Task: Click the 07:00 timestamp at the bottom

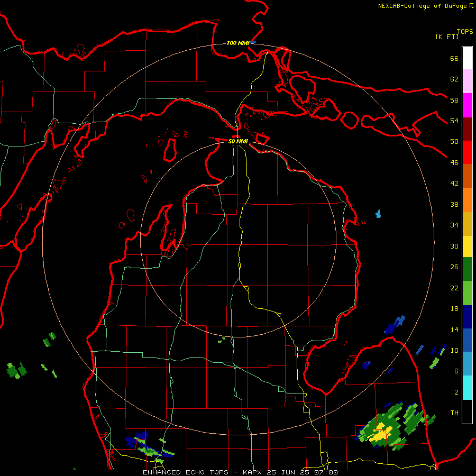Action: (x=327, y=472)
